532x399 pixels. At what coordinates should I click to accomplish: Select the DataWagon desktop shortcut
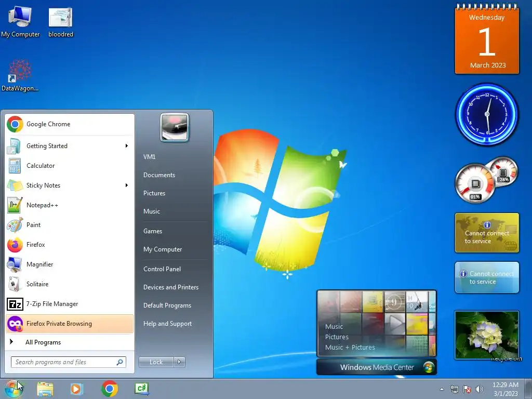(x=20, y=75)
